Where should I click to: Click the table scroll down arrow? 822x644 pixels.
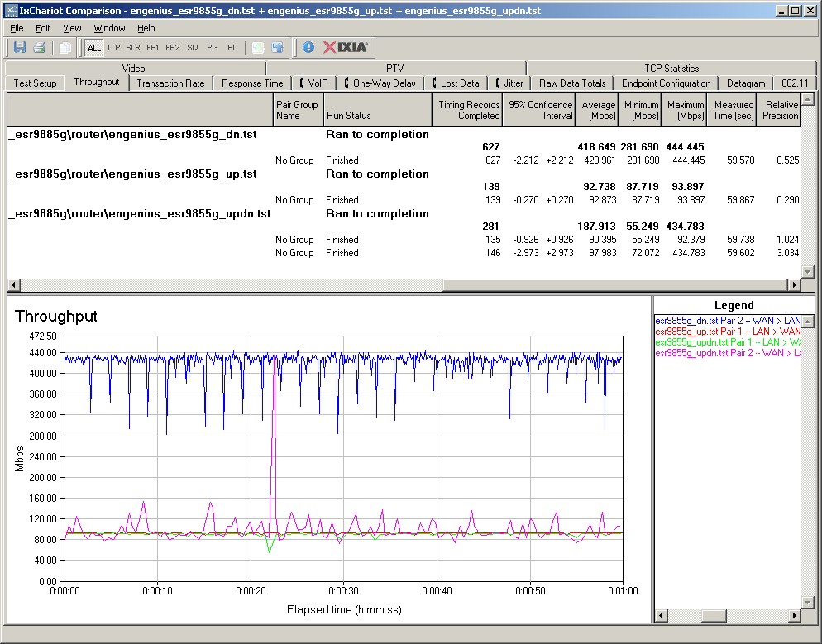tap(808, 271)
